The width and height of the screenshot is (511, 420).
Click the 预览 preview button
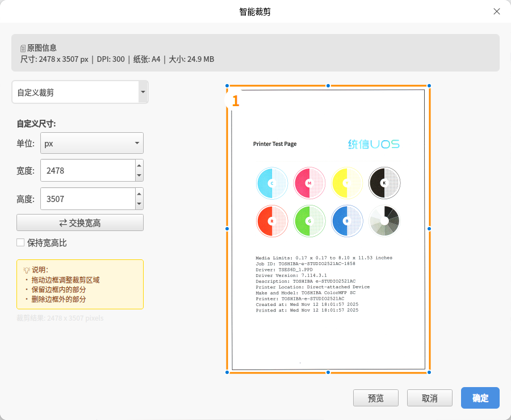376,398
